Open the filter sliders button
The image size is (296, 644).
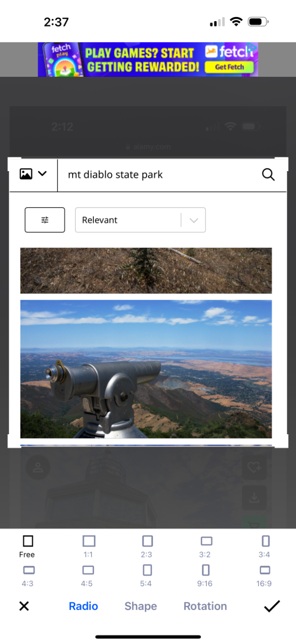(x=45, y=220)
